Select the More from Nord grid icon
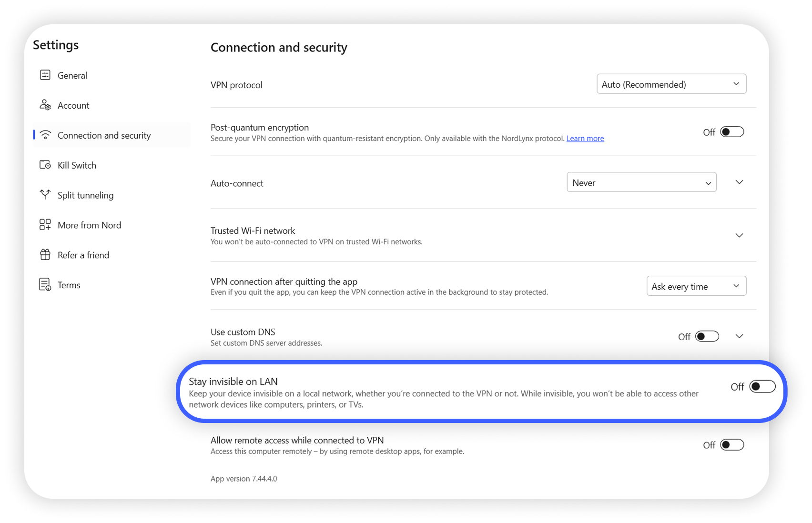This screenshot has height=523, width=812. [45, 225]
